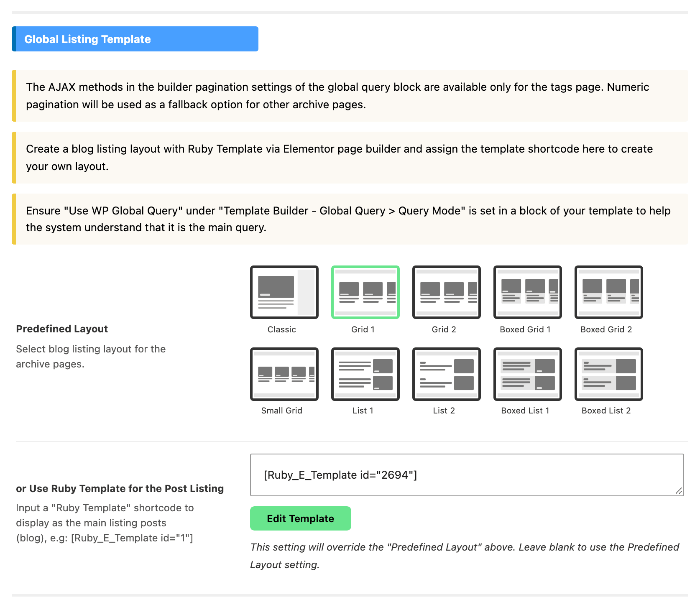Viewport: 700px width, 597px height.
Task: Choose the Boxed Grid 2 layout
Action: pos(609,292)
